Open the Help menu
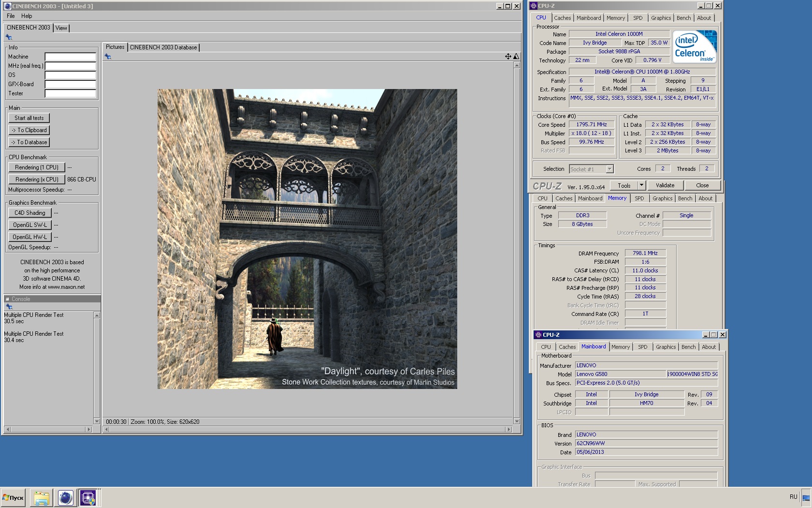 pos(27,16)
